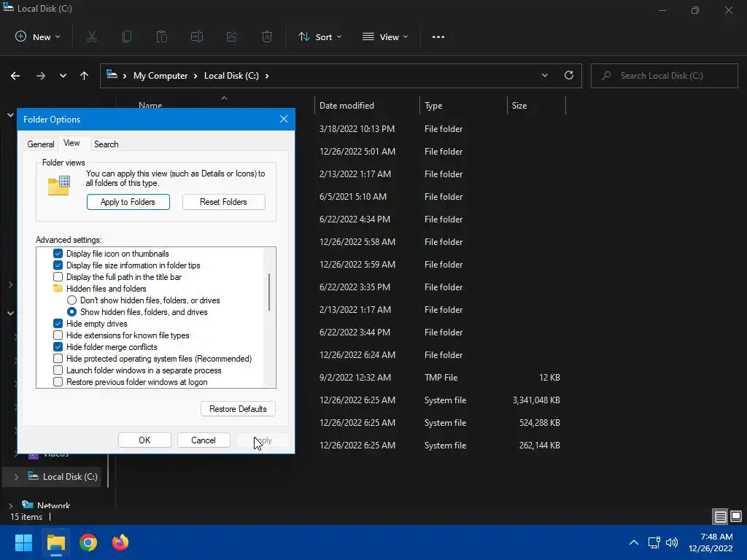Click Advanced settings list scrollbar thumb
The height and width of the screenshot is (560, 747).
[x=270, y=292]
